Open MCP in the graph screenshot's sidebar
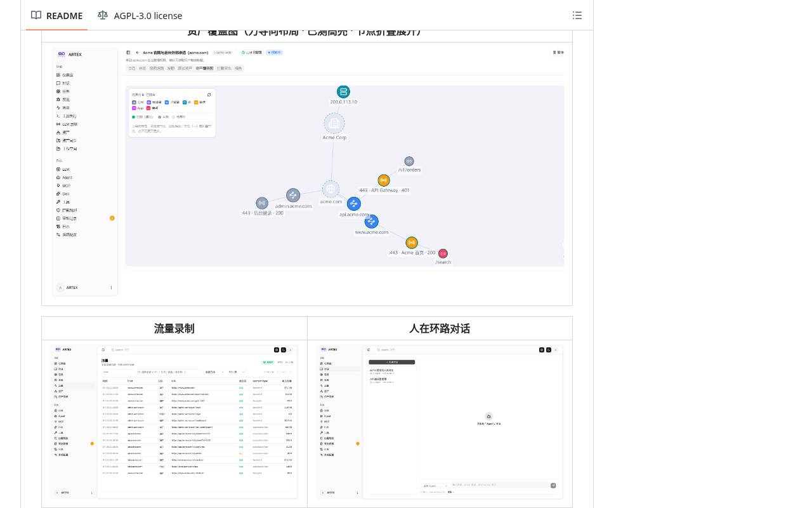This screenshot has width=812, height=508. pyautogui.click(x=63, y=186)
